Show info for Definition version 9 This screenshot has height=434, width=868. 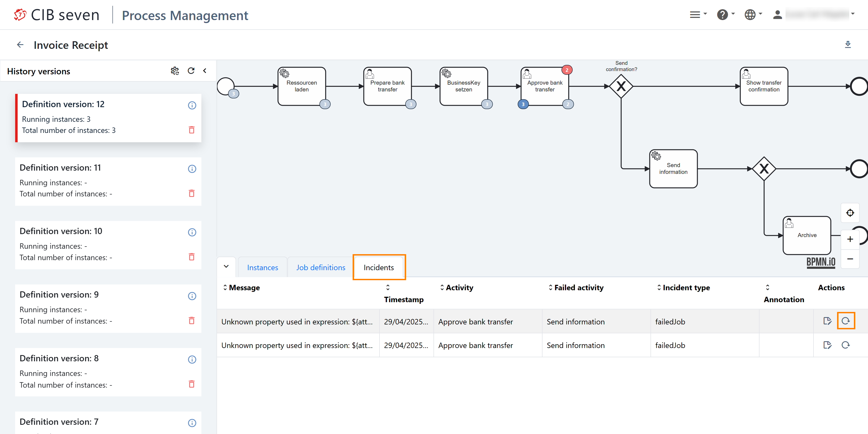tap(192, 296)
